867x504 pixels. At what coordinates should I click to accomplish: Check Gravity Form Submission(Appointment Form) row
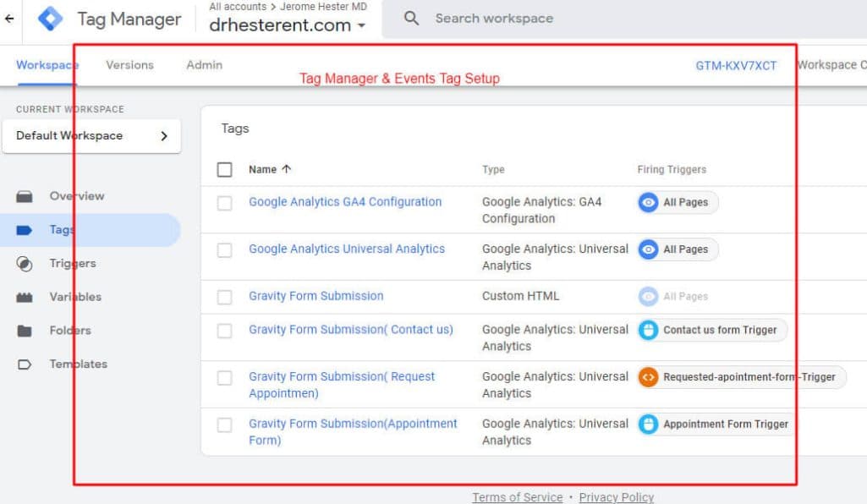click(224, 425)
